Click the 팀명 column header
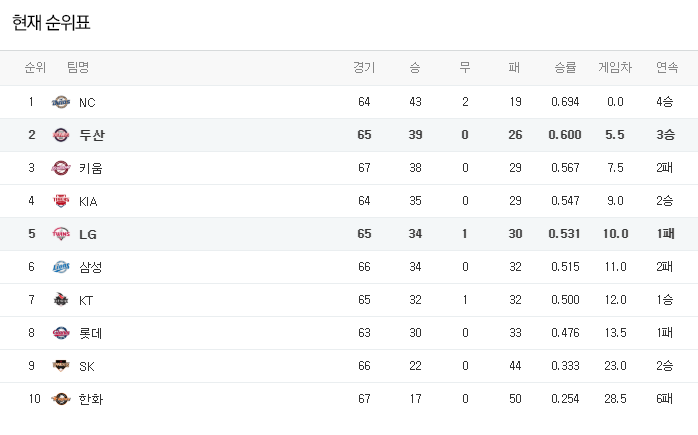The width and height of the screenshot is (698, 435). coord(78,67)
